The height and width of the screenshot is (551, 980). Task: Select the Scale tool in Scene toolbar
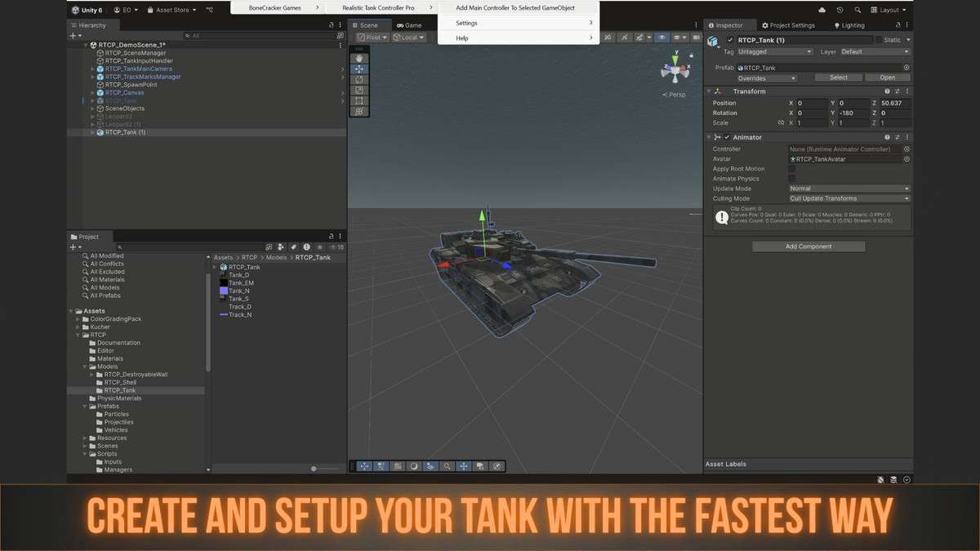tap(359, 91)
